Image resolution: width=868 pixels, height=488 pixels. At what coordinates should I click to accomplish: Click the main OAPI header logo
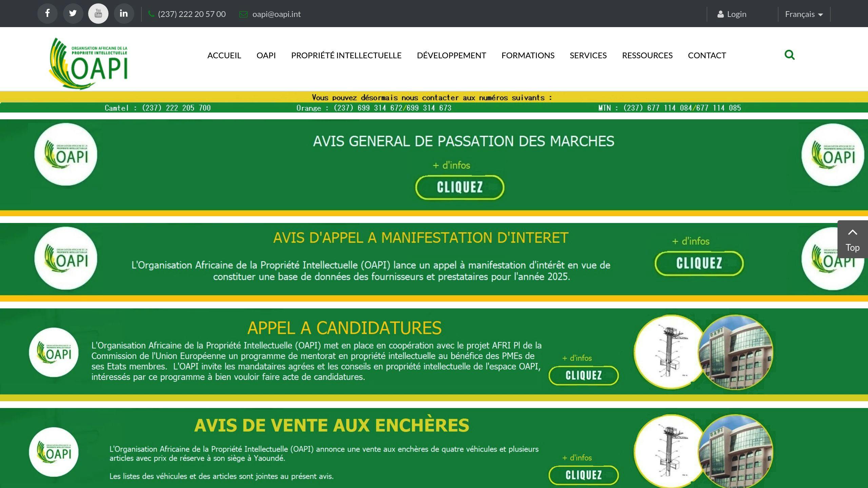(88, 63)
